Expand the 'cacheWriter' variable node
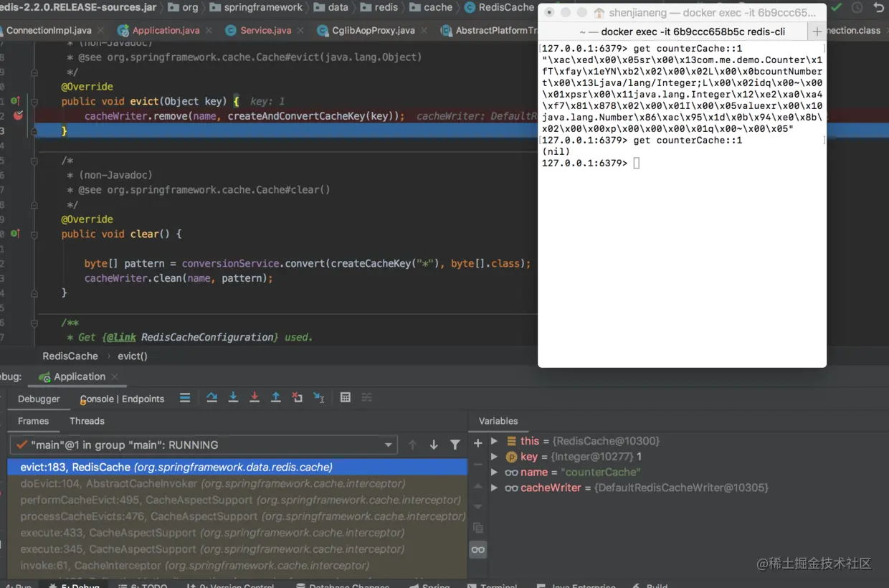 click(x=494, y=488)
